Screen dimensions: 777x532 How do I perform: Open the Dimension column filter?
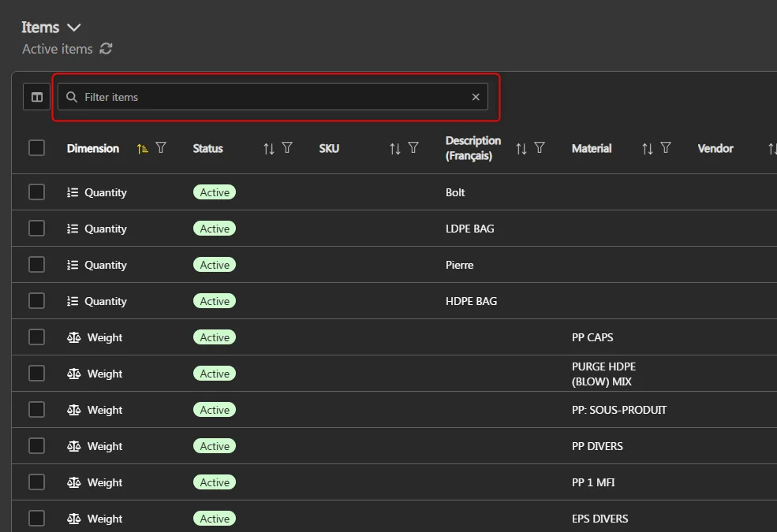click(x=161, y=148)
